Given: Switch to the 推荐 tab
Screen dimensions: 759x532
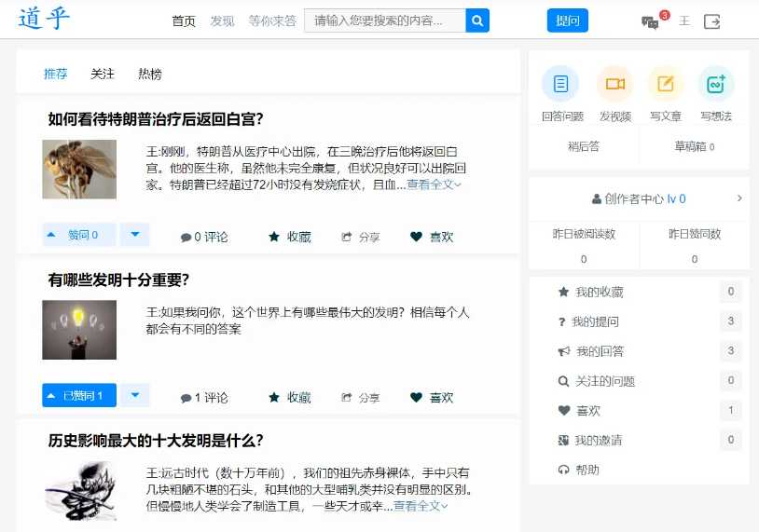Looking at the screenshot, I should pyautogui.click(x=55, y=74).
